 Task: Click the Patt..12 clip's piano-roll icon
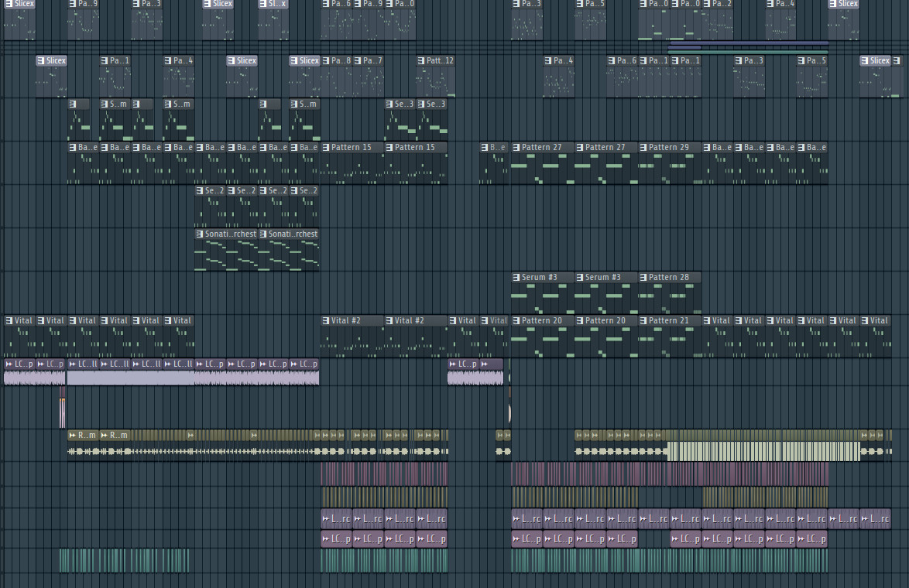[x=421, y=60]
